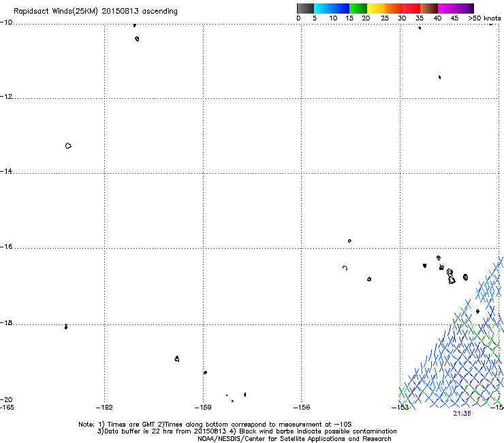The width and height of the screenshot is (504, 443).
Task: Click the gray 0-5 knots color segment
Action: pyautogui.click(x=305, y=8)
